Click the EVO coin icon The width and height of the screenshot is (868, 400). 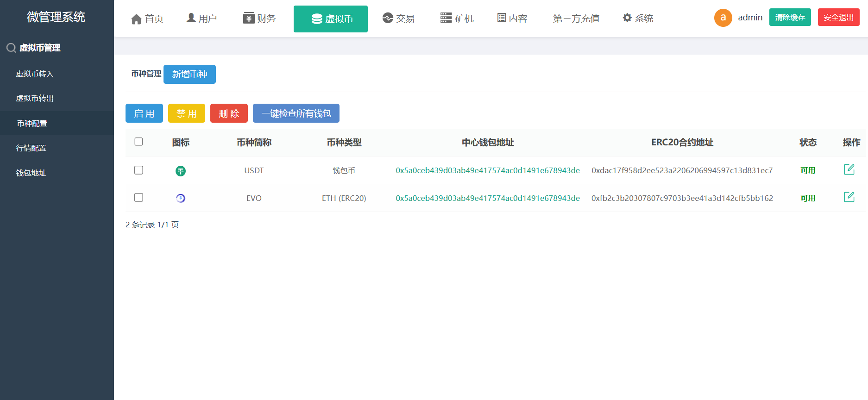pos(181,198)
